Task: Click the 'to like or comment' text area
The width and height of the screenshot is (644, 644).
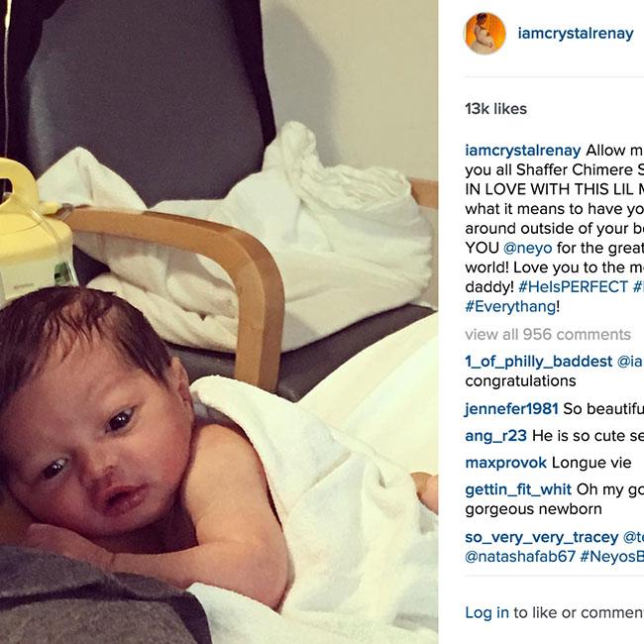Action: (579, 612)
